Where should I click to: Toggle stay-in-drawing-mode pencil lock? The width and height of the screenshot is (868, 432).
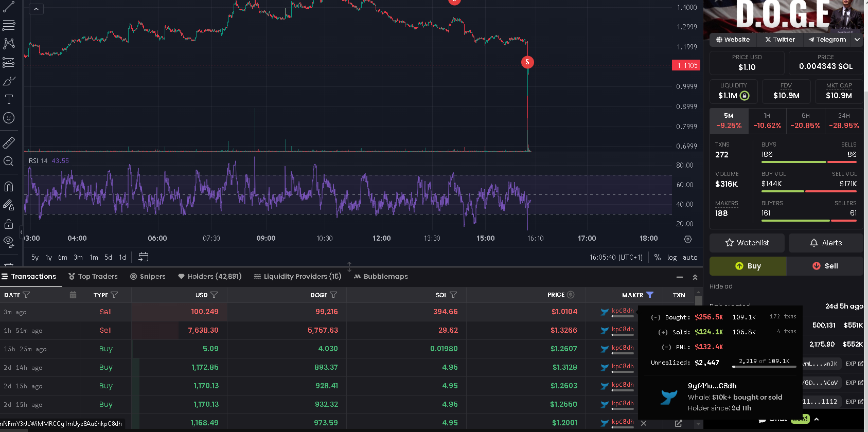pos(9,205)
